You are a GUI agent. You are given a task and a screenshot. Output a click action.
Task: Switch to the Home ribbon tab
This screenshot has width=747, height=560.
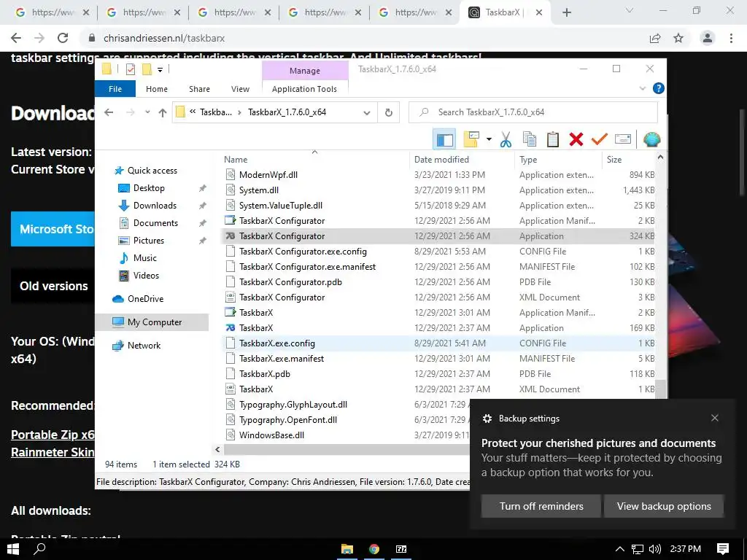pos(157,88)
